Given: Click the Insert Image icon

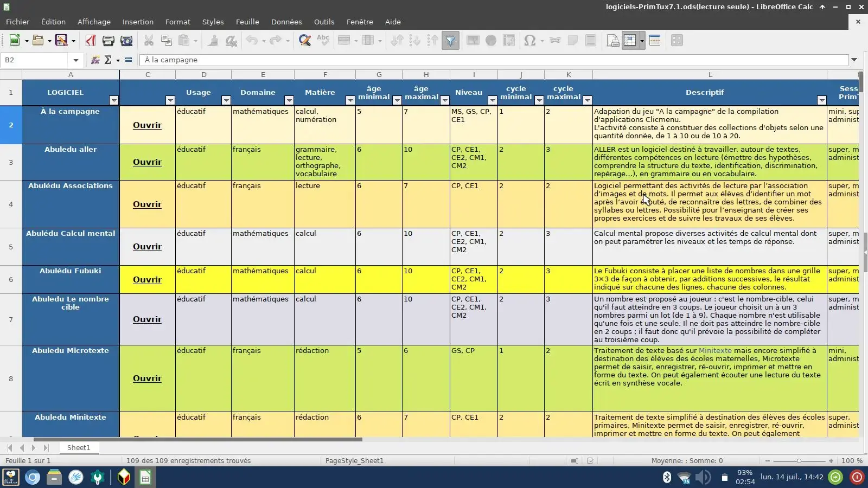Looking at the screenshot, I should coord(473,41).
